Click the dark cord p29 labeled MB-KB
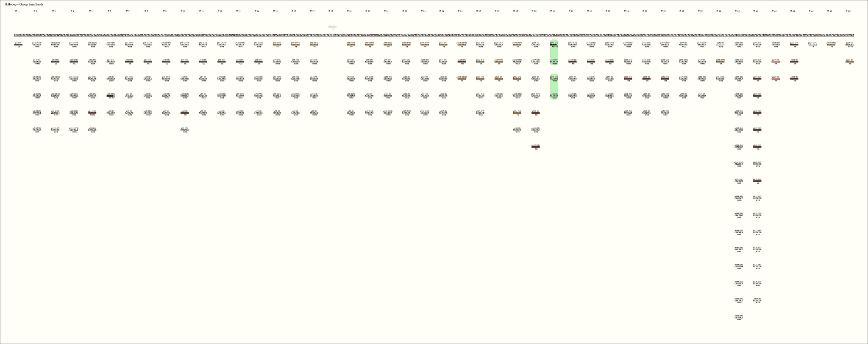The width and height of the screenshot is (868, 344). [x=111, y=96]
